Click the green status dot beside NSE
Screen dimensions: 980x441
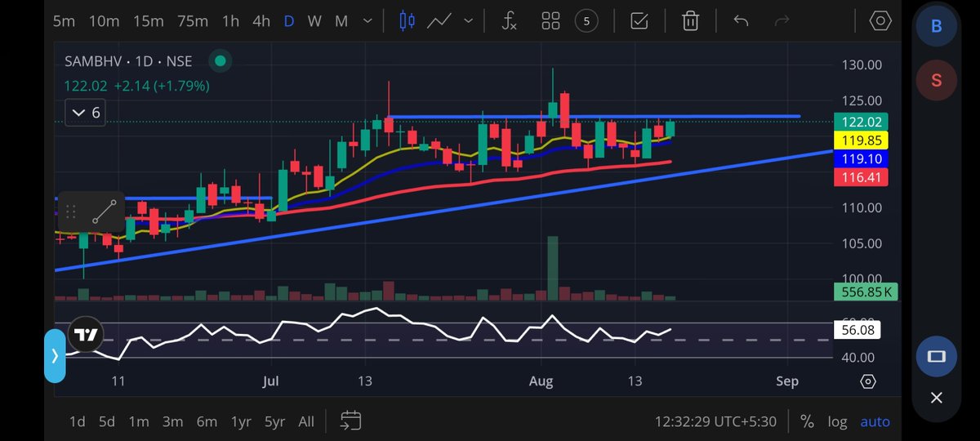pyautogui.click(x=219, y=61)
